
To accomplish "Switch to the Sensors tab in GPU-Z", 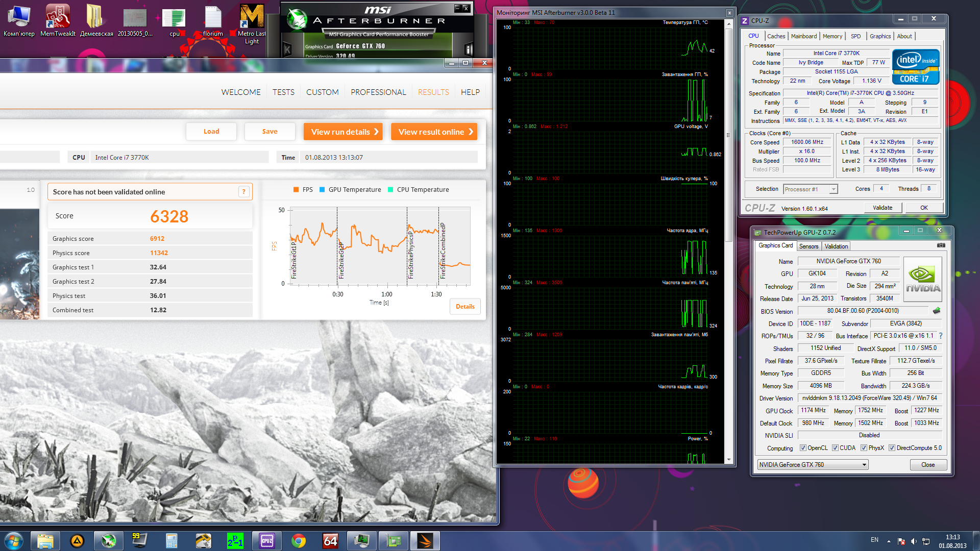I will [x=808, y=246].
